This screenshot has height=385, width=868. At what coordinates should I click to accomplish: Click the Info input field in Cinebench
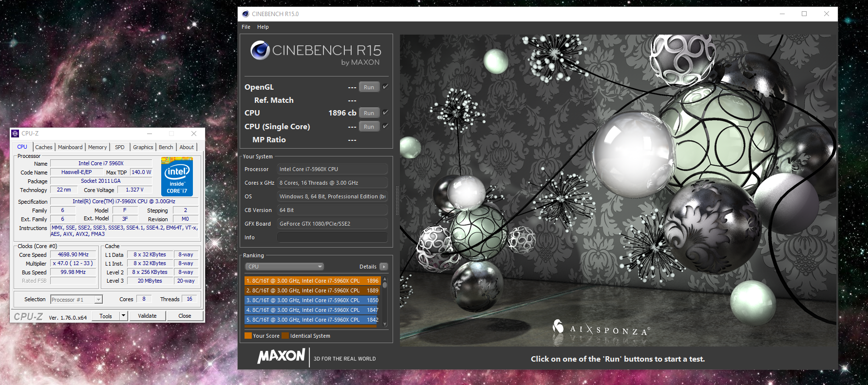(332, 237)
